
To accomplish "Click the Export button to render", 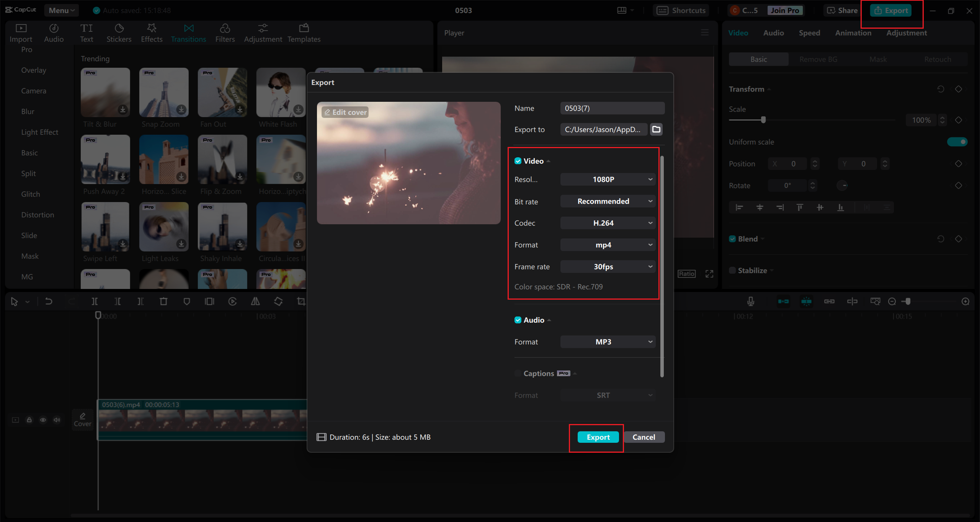I will coord(597,437).
